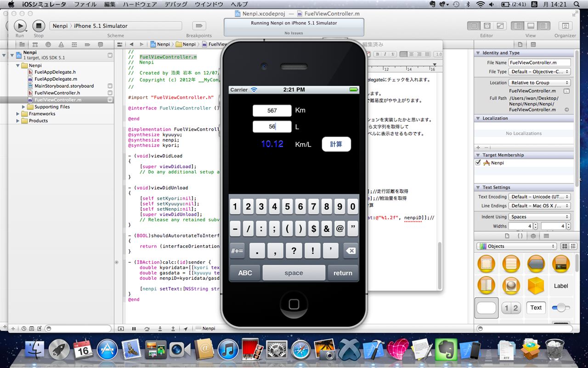Toggle the Utilities pane view button
The image size is (588, 368).
pos(543,26)
